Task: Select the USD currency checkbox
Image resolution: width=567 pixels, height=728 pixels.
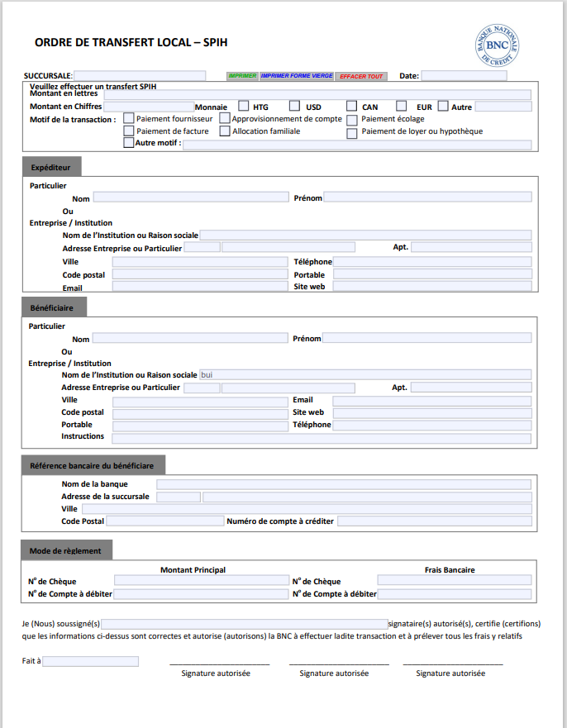Action: pos(295,106)
